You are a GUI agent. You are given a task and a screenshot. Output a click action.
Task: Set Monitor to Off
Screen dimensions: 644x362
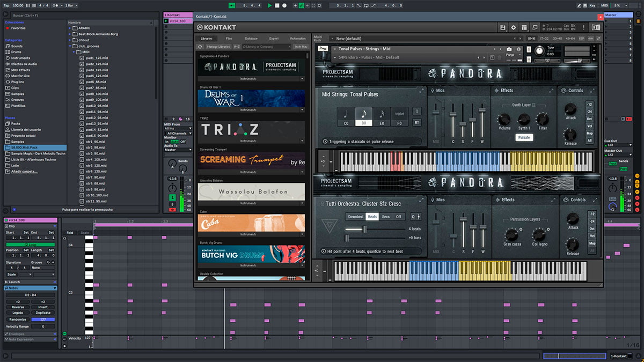click(x=183, y=142)
